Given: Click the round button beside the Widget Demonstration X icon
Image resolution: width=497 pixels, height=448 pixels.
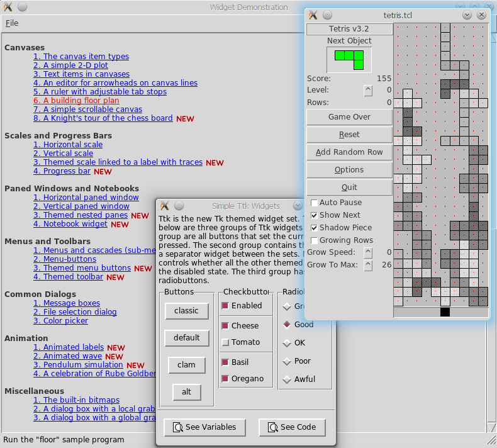Looking at the screenshot, I should (x=22, y=7).
